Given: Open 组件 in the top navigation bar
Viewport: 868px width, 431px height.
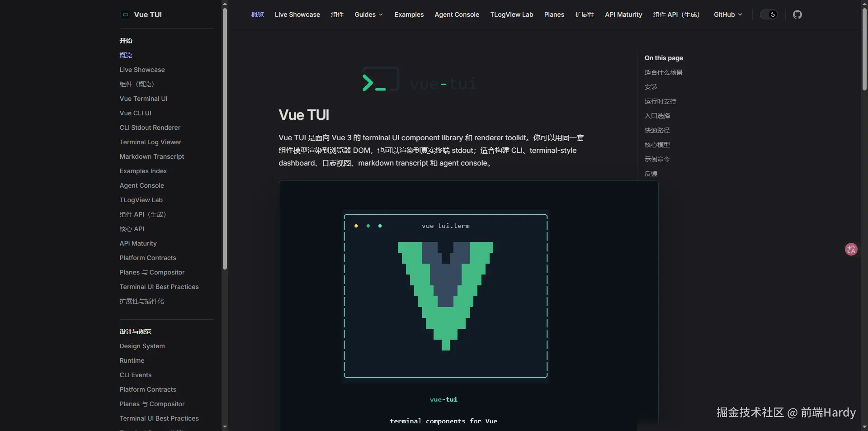Looking at the screenshot, I should (337, 14).
